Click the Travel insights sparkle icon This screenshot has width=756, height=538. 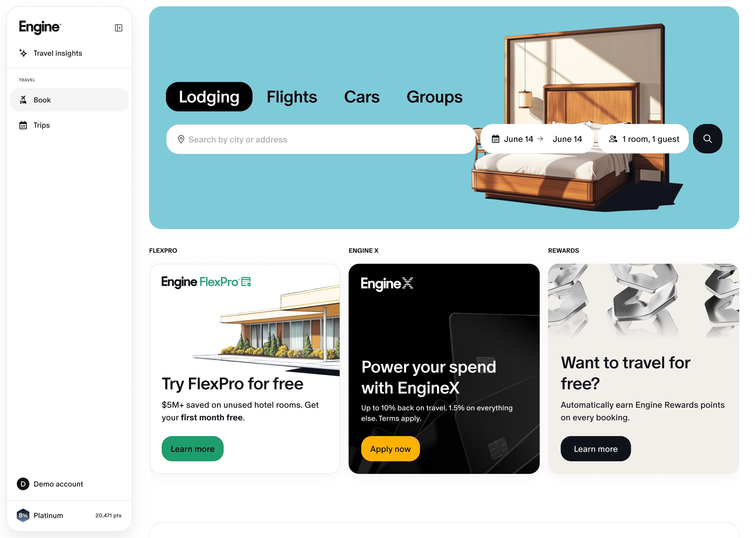[x=23, y=53]
